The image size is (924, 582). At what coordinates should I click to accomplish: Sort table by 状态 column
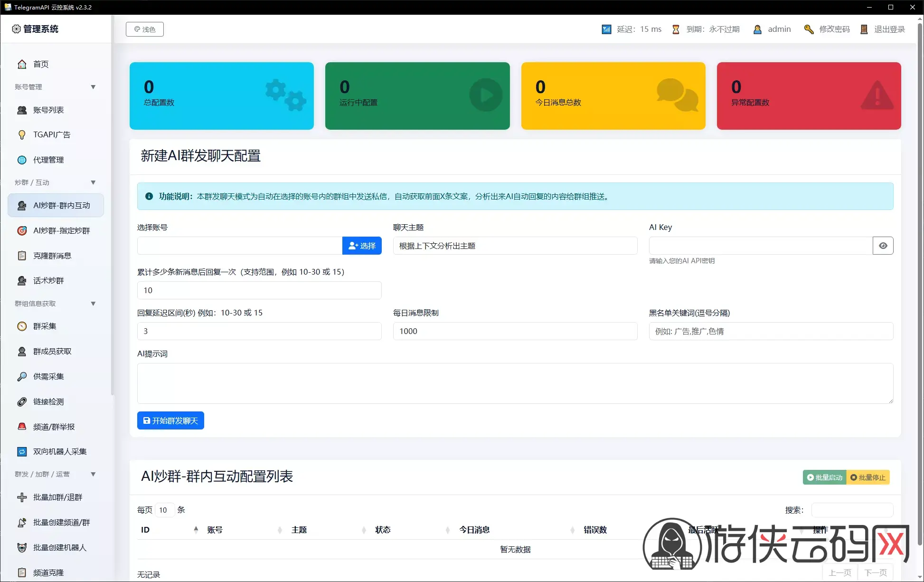412,530
